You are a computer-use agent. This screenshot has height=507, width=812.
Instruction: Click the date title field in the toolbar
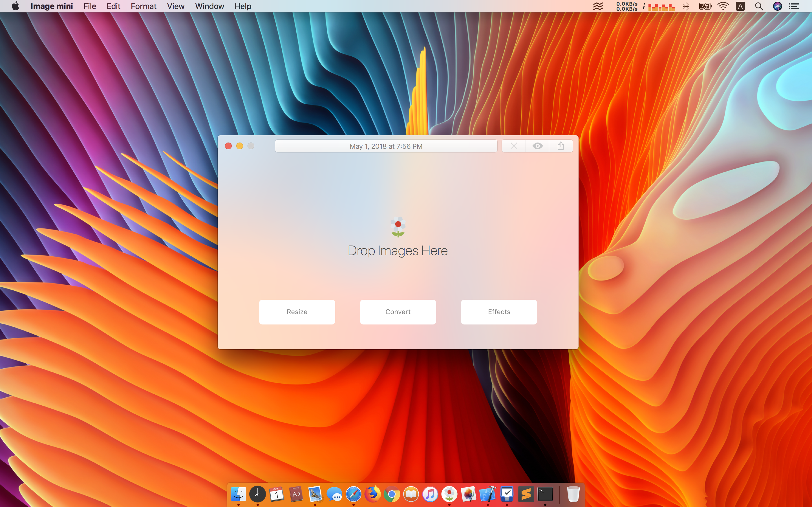tap(386, 146)
